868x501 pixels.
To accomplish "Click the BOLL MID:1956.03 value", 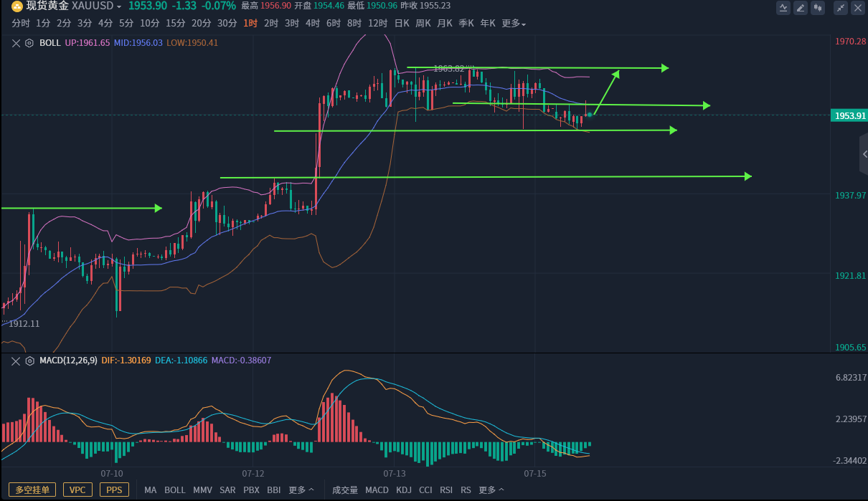I will pyautogui.click(x=138, y=43).
